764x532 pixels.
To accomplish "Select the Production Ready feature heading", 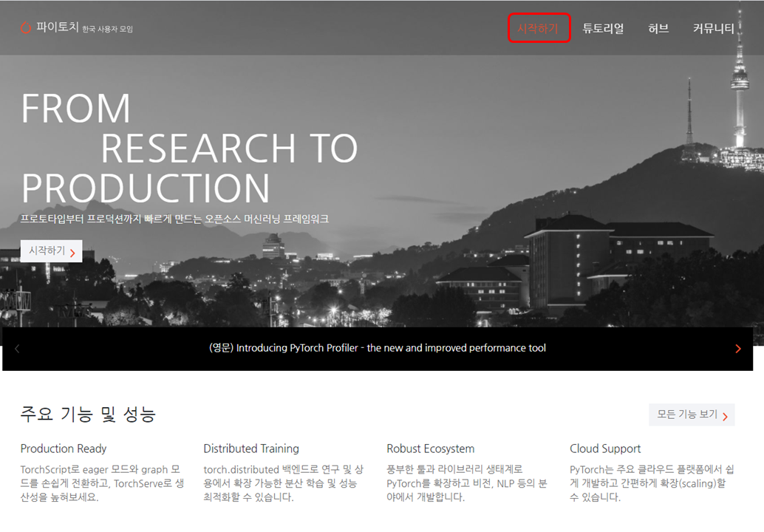I will (64, 449).
